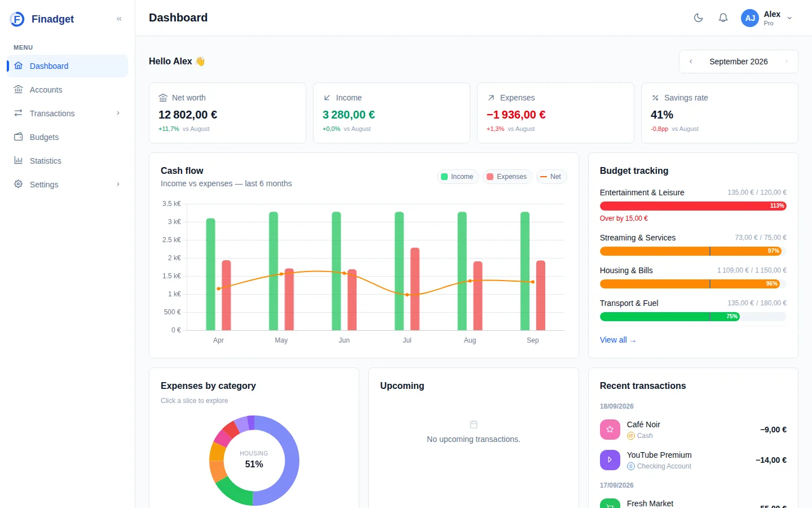Click the Budgets wallet icon in sidebar
Screen dimensions: 812x508
pos(19,137)
